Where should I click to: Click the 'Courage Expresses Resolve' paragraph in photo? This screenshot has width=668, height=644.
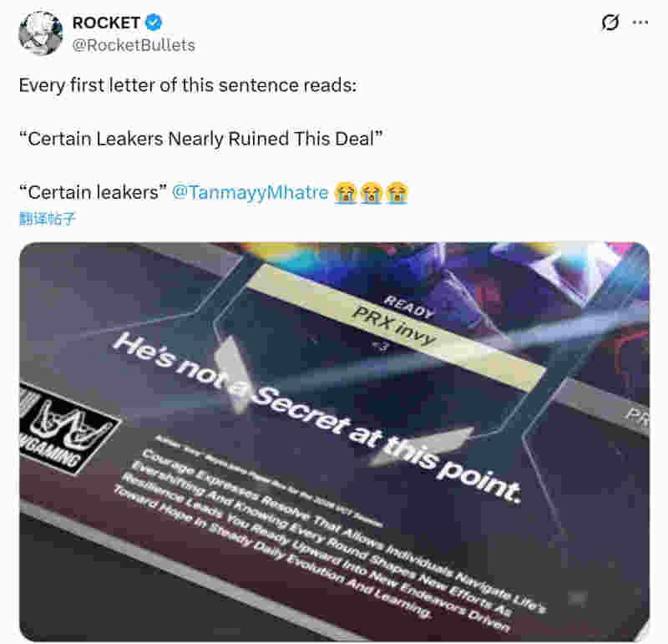(330, 539)
